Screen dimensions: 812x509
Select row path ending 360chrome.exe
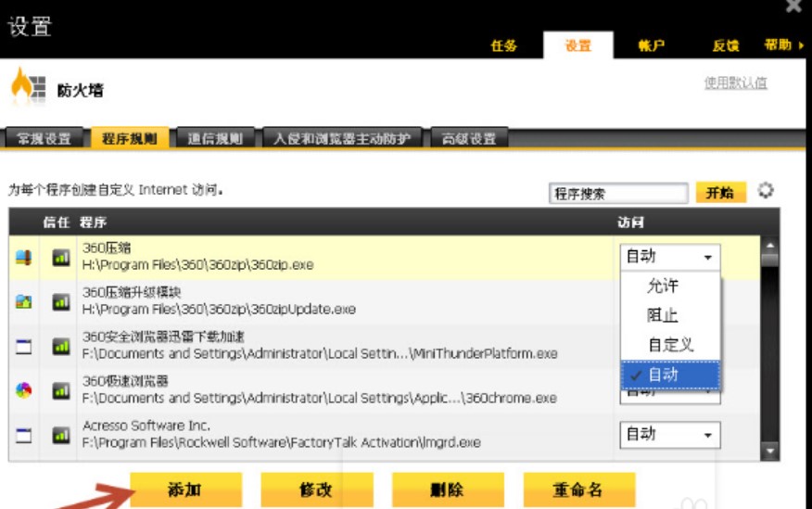coord(320,398)
